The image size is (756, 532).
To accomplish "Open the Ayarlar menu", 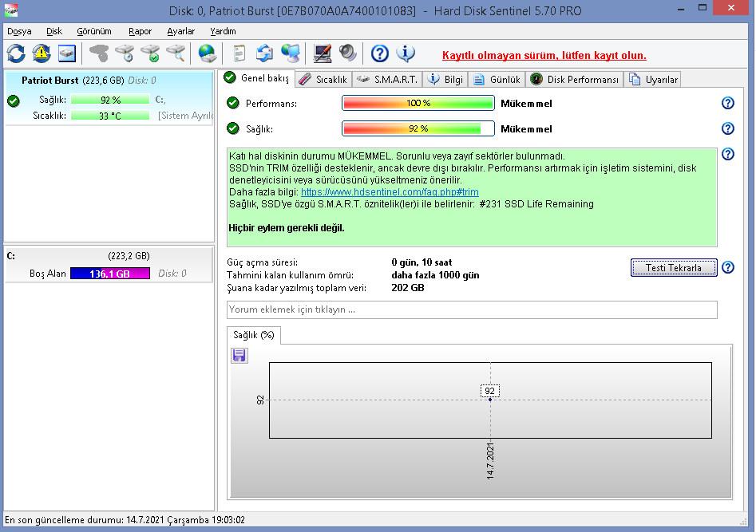I will coord(180,31).
